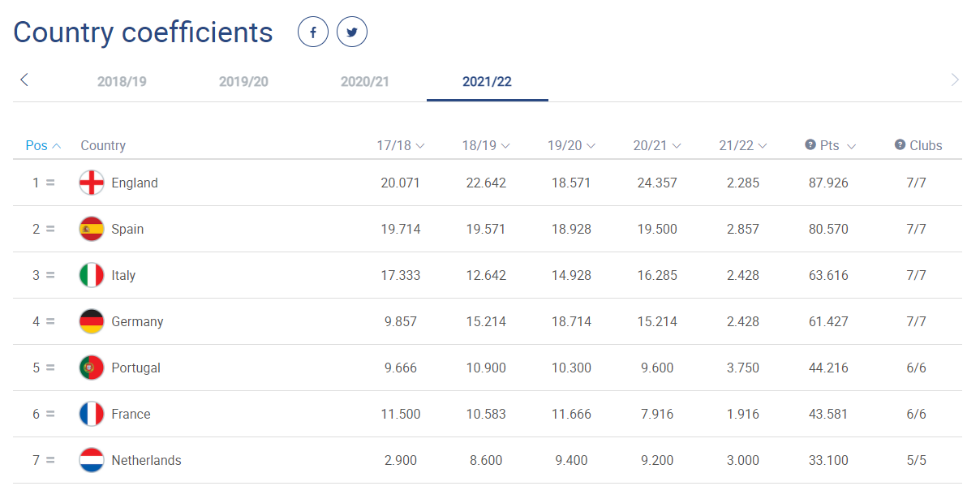Select the 2019/20 season tab
Image resolution: width=980 pixels, height=486 pixels.
coord(243,82)
